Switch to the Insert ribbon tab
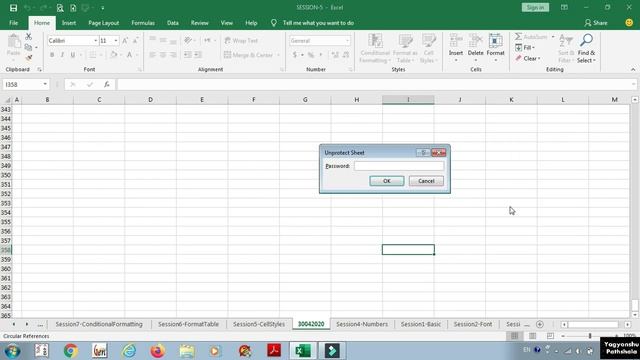The image size is (640, 360). tap(69, 23)
